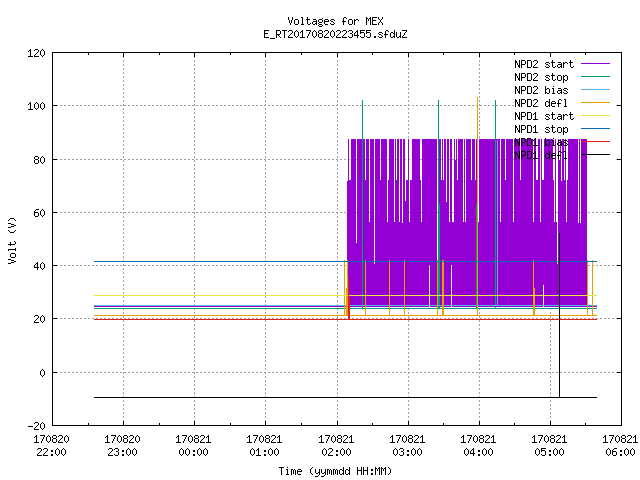Viewport: 640px width, 480px height.
Task: Click the y-axis tick value 120
Action: coord(36,53)
